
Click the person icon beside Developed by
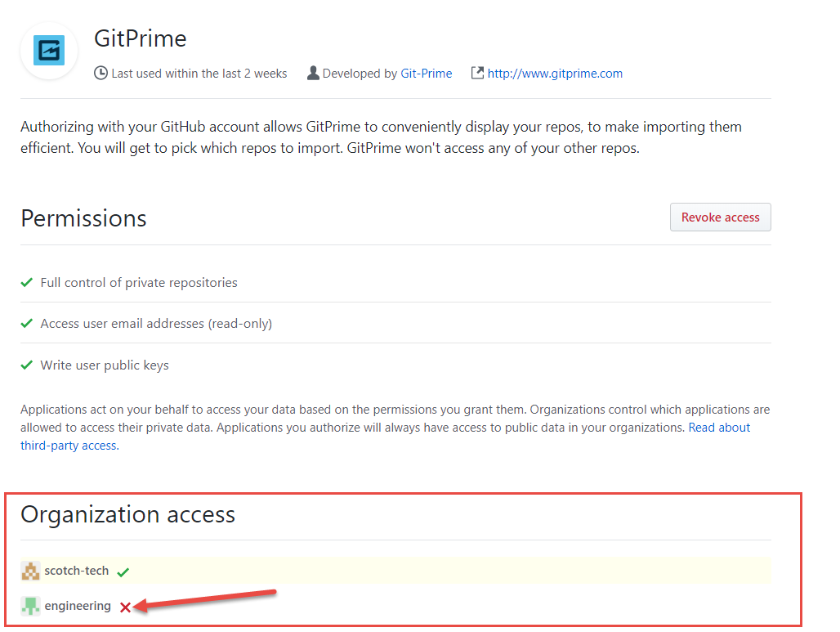[313, 73]
